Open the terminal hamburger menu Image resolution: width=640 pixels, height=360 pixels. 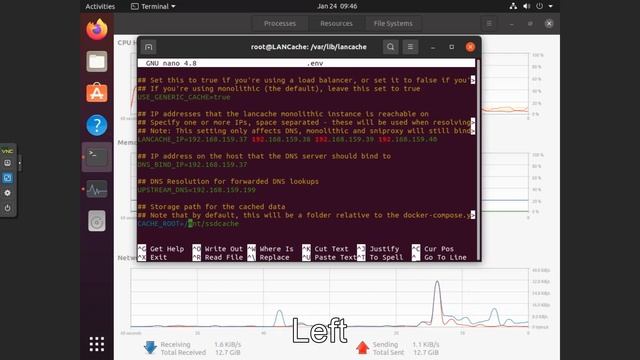tap(410, 47)
